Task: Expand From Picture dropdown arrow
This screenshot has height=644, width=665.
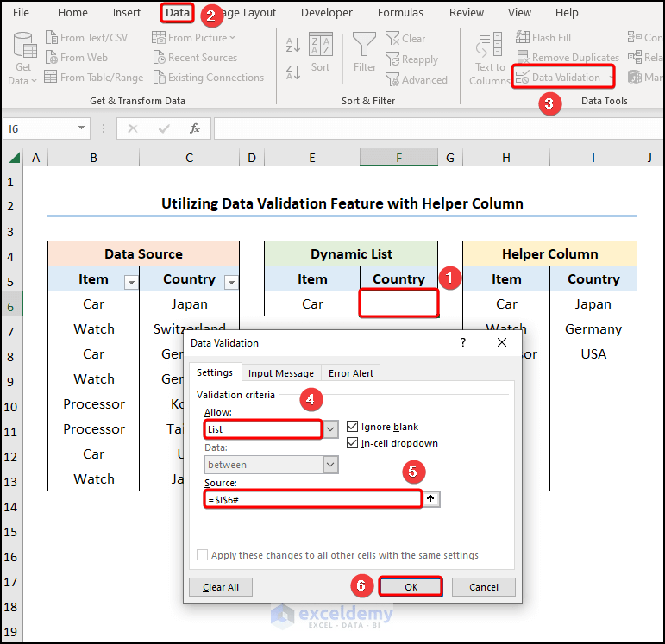Action: 232,38
